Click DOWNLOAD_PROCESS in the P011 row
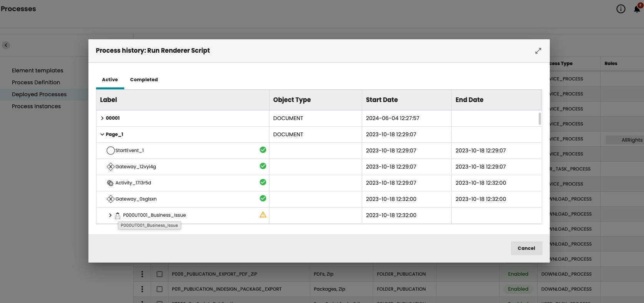 click(x=566, y=289)
